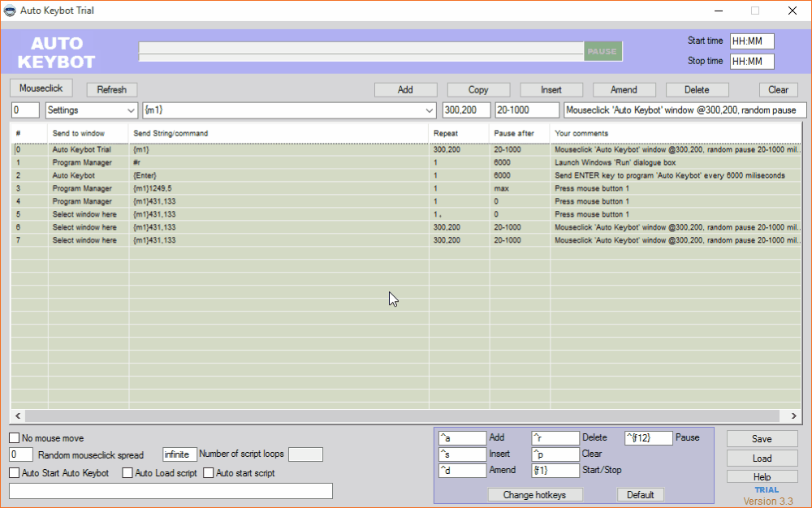Click the Mouseclick button
The height and width of the screenshot is (508, 812).
click(41, 88)
